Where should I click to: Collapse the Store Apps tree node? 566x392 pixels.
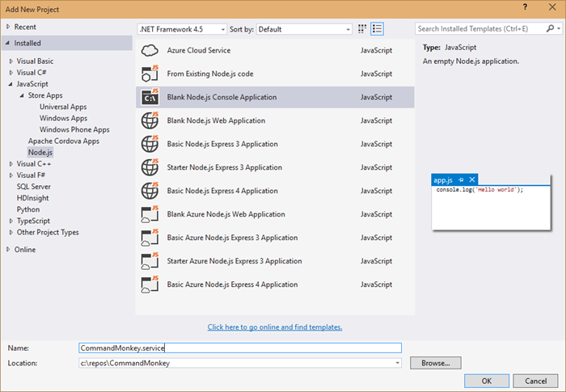tap(22, 95)
